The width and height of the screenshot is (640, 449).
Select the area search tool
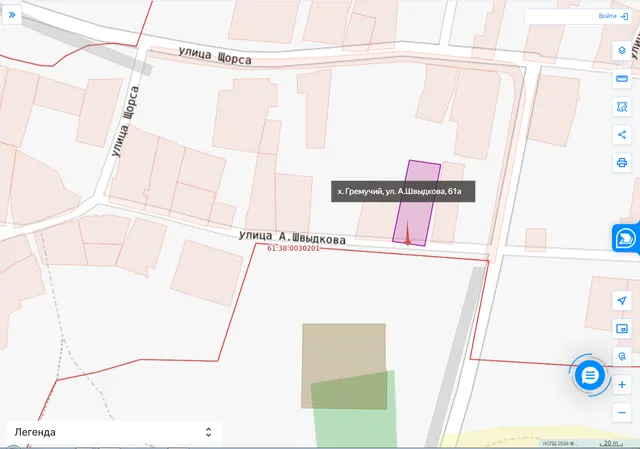pyautogui.click(x=622, y=107)
